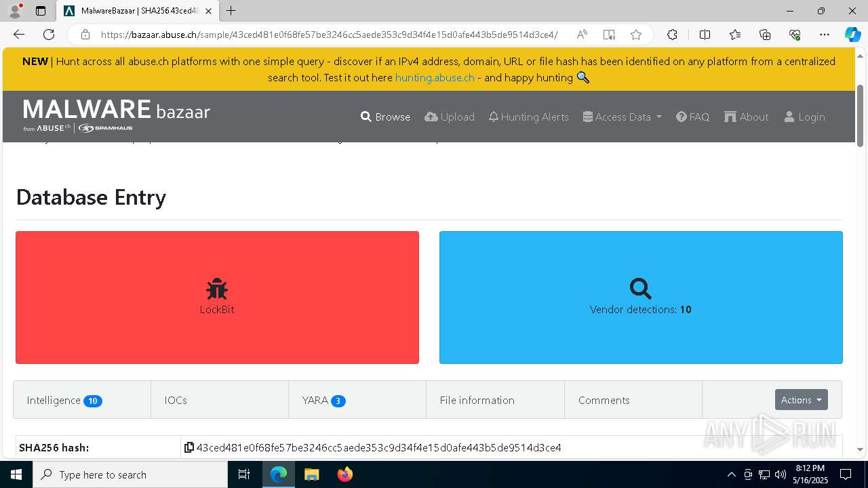Open the taskbar clock showing 8:12 PM
This screenshot has height=488, width=868.
pyautogui.click(x=810, y=474)
